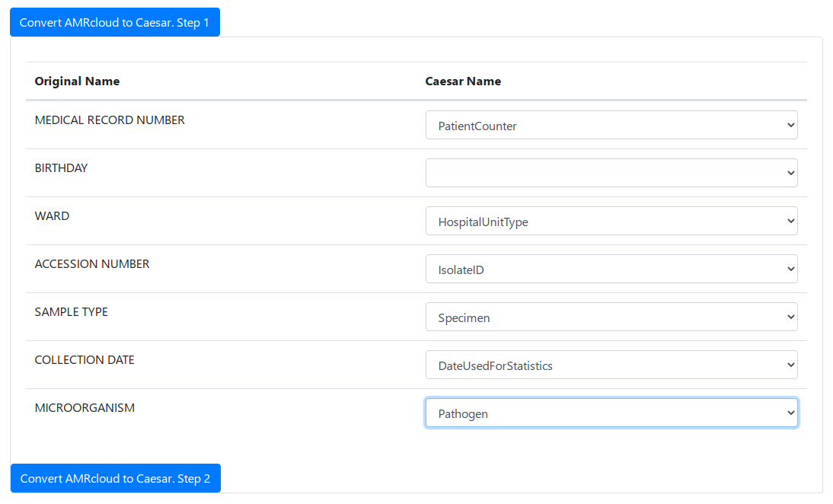Click the MEDICAL RECORD NUMBER label
This screenshot has height=504, width=833.
(110, 120)
